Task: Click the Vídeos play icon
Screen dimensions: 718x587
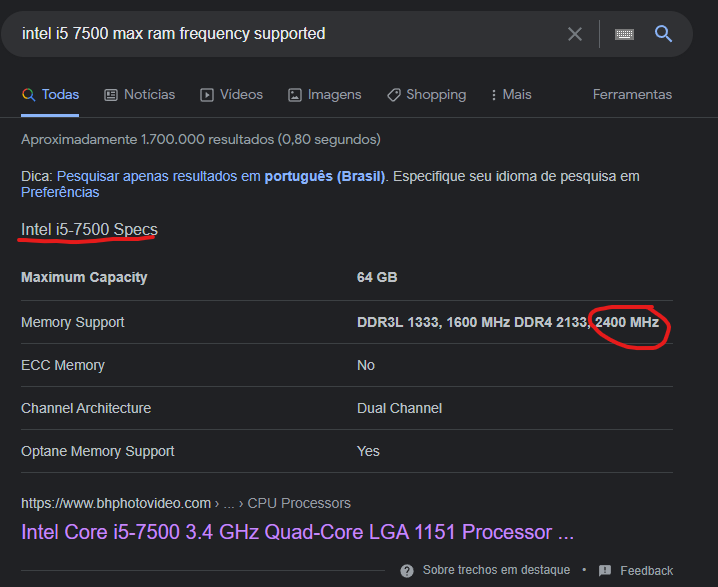Action: [207, 95]
